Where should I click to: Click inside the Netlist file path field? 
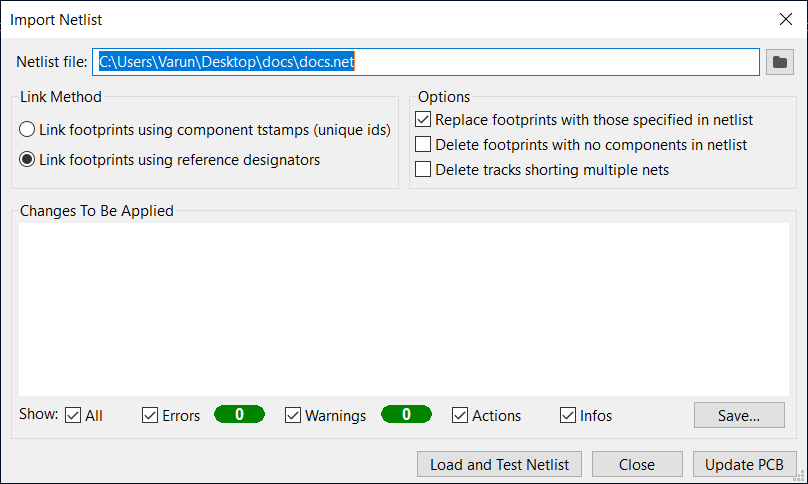click(426, 62)
